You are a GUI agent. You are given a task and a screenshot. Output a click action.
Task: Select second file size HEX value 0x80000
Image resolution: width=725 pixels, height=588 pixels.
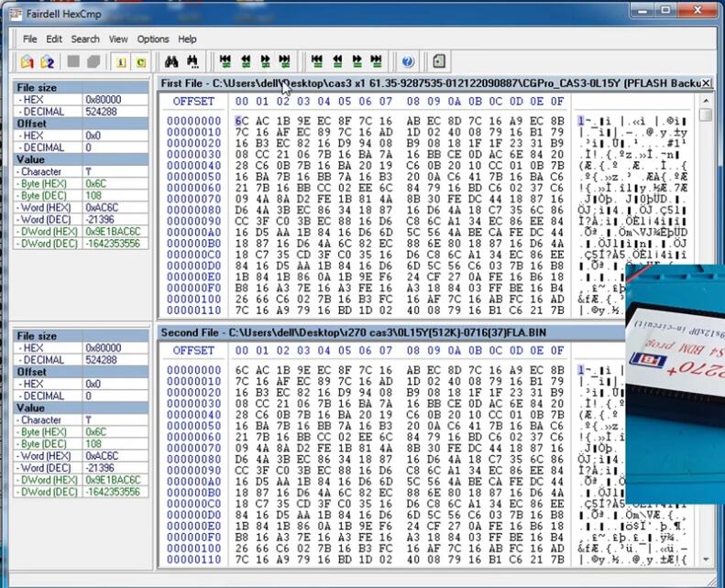[103, 348]
